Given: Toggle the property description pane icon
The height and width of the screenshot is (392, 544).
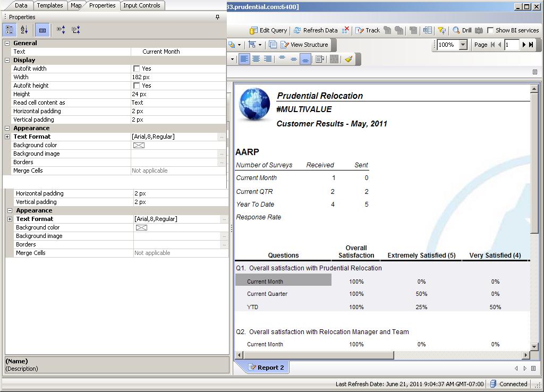Looking at the screenshot, I should coord(42,30).
